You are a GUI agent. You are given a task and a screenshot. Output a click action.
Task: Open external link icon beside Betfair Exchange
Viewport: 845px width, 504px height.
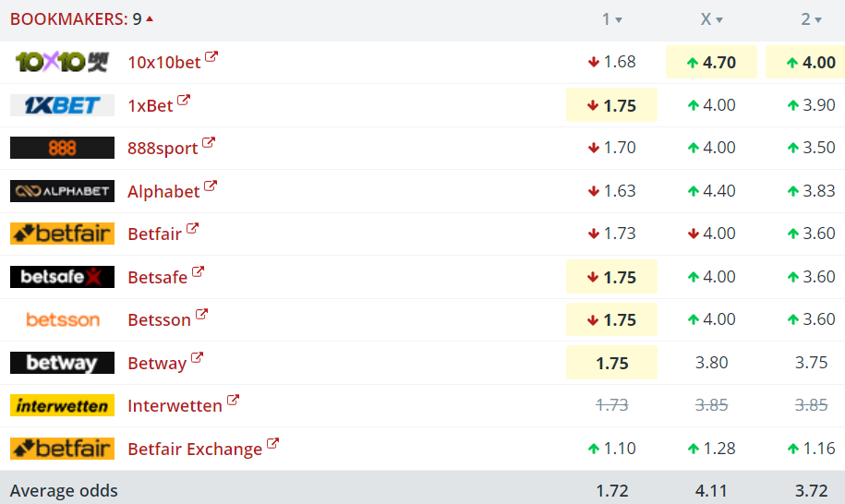pos(272,444)
